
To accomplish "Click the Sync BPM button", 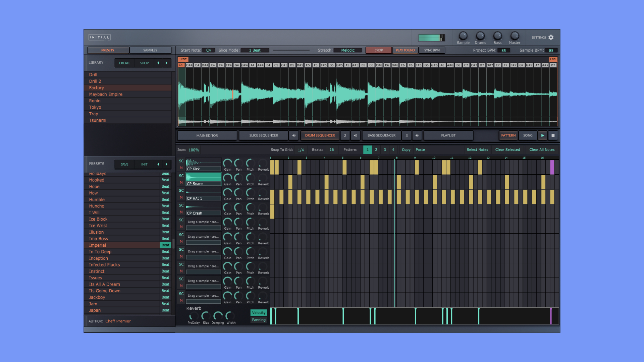I will click(432, 50).
